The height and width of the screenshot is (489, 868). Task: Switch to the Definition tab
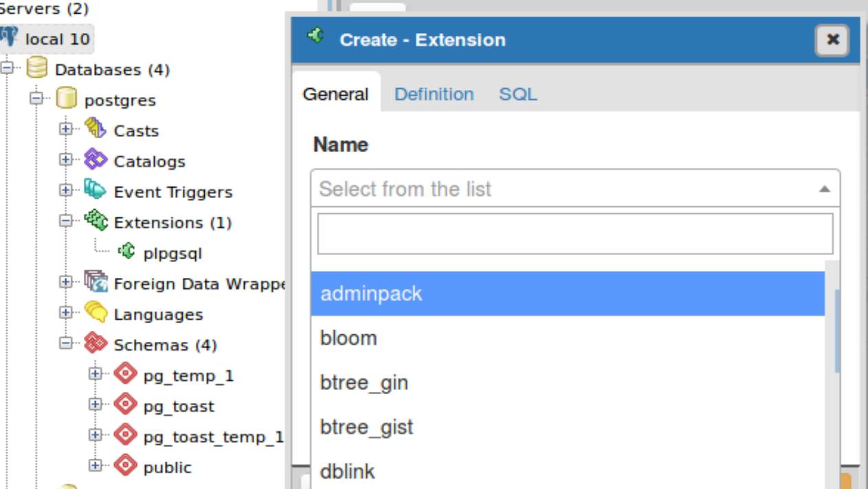click(434, 94)
